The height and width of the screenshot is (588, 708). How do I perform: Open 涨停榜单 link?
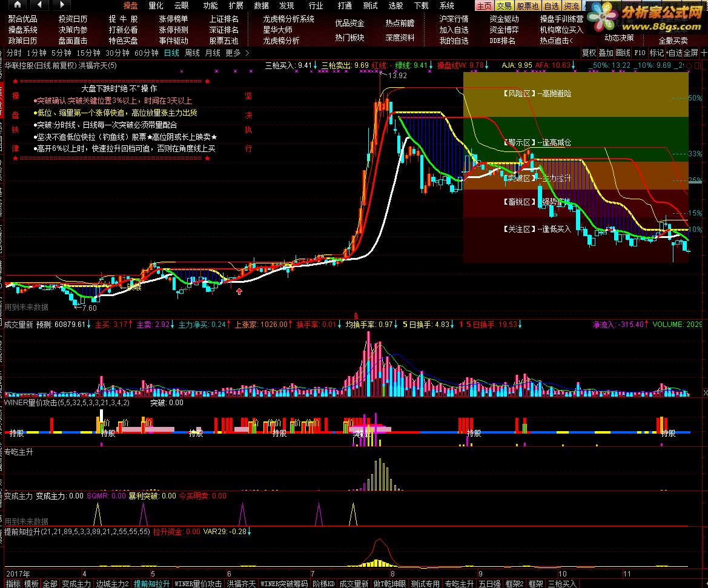pyautogui.click(x=173, y=19)
